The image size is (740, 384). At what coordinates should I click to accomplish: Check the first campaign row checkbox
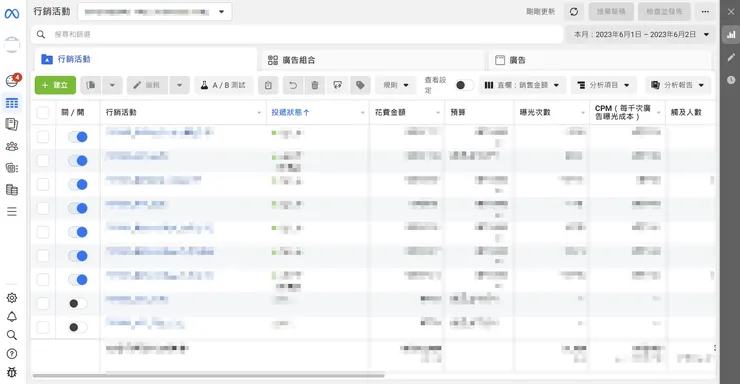click(43, 137)
